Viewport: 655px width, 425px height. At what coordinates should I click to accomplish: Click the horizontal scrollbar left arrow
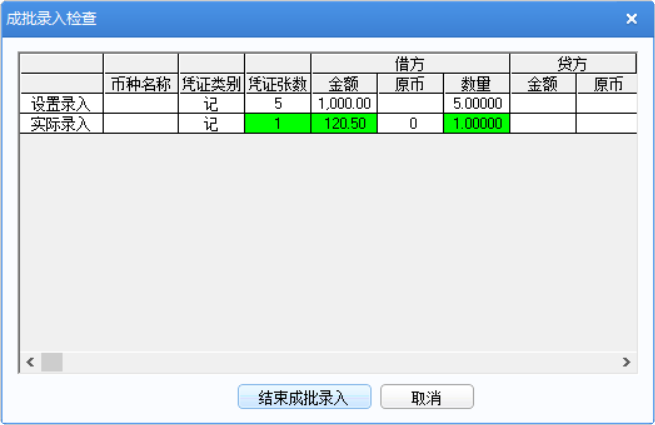(x=30, y=362)
